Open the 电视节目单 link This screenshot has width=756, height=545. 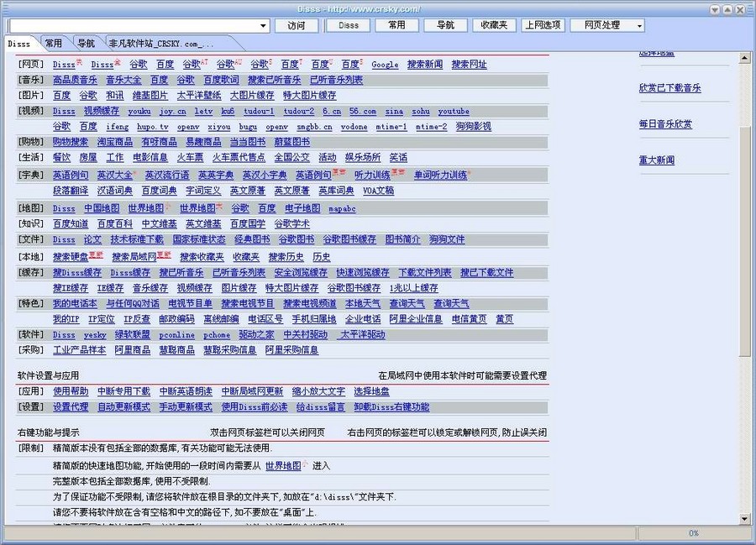[190, 304]
